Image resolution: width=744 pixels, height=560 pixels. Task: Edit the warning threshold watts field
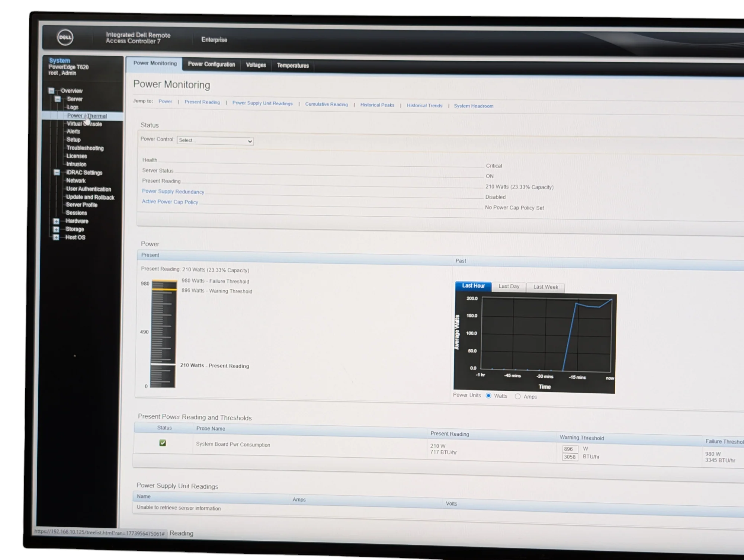tap(570, 449)
